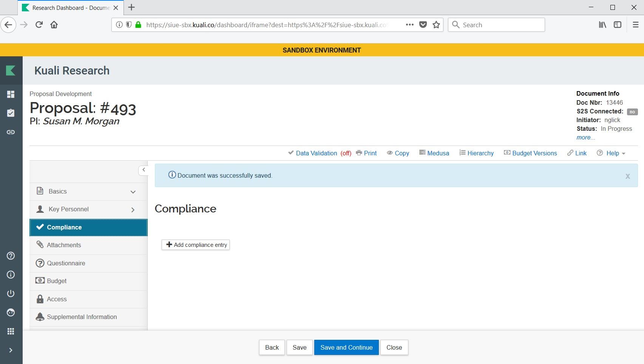Click the Print toolbar item
This screenshot has width=644, height=364.
366,153
